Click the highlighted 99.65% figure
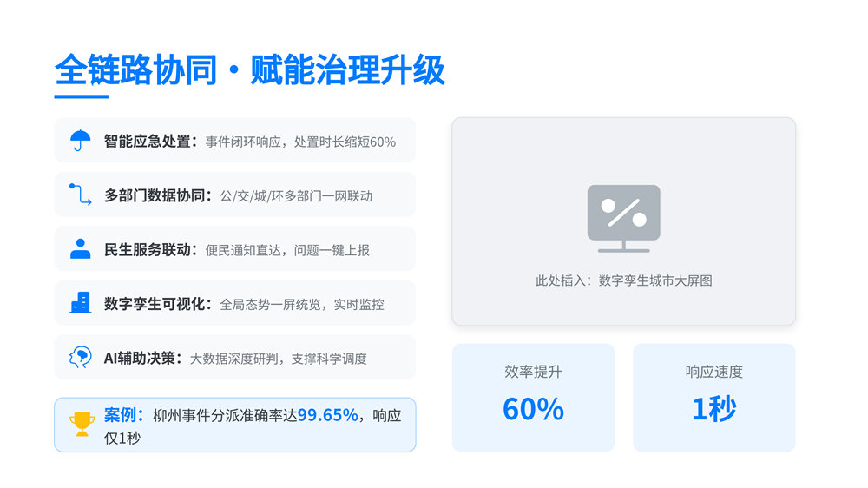This screenshot has width=868, height=488. tap(328, 415)
